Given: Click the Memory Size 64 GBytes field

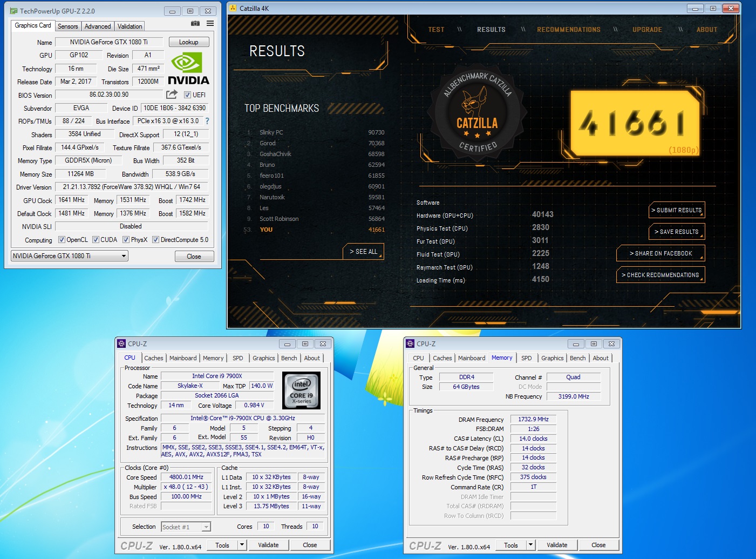Looking at the screenshot, I should (466, 387).
